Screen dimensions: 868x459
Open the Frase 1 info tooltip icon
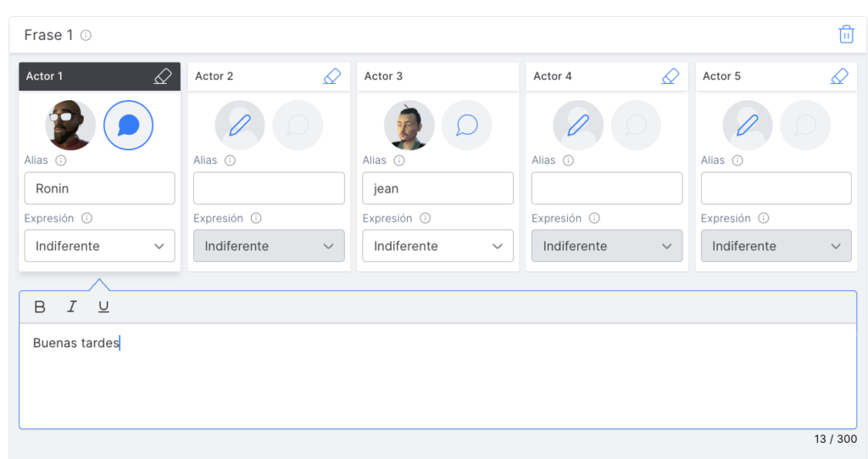coord(86,36)
